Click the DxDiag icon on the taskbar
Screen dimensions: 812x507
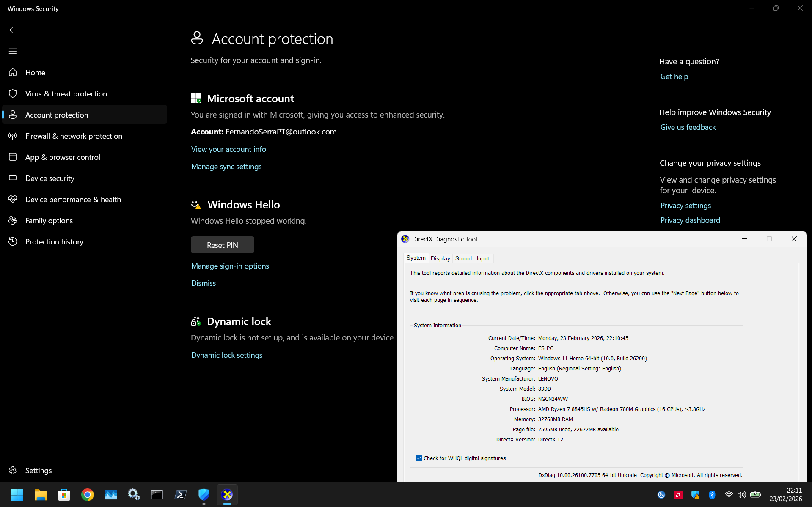click(x=227, y=494)
